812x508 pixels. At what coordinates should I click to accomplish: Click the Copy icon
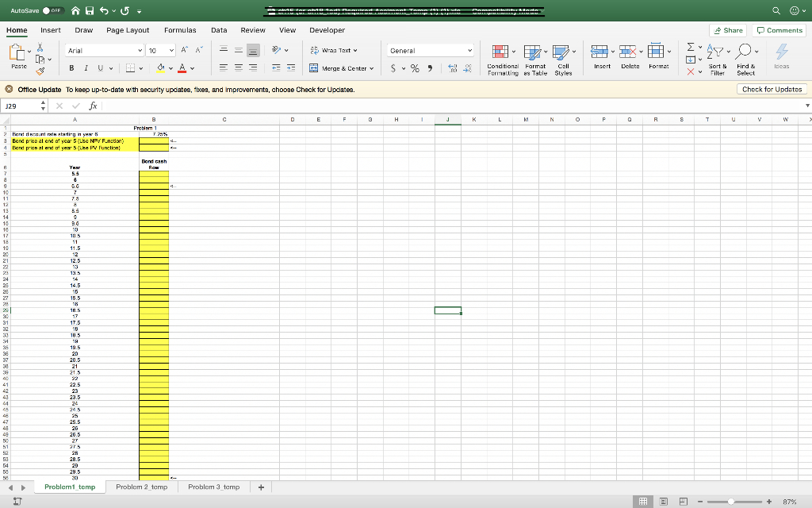coord(40,59)
